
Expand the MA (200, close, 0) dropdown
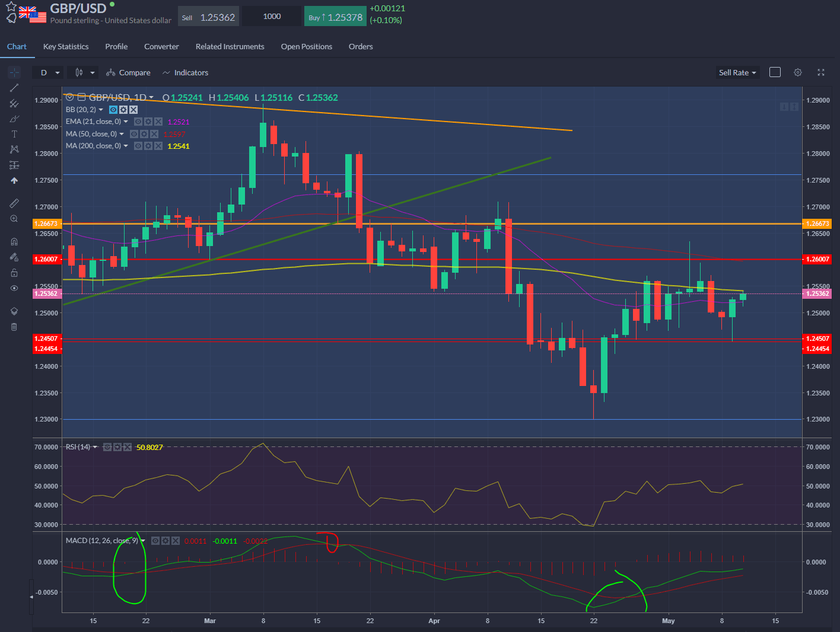tap(126, 146)
